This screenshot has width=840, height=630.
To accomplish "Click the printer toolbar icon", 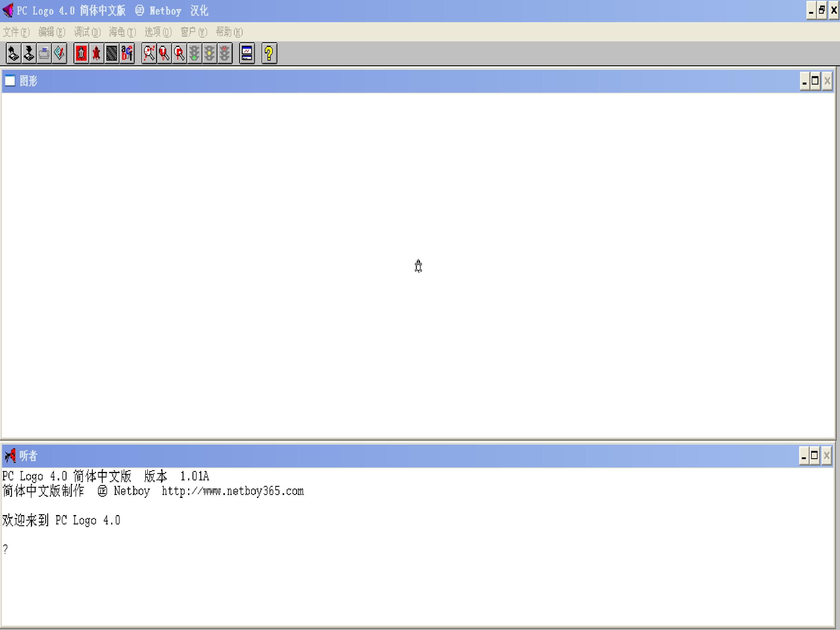I will (x=44, y=53).
